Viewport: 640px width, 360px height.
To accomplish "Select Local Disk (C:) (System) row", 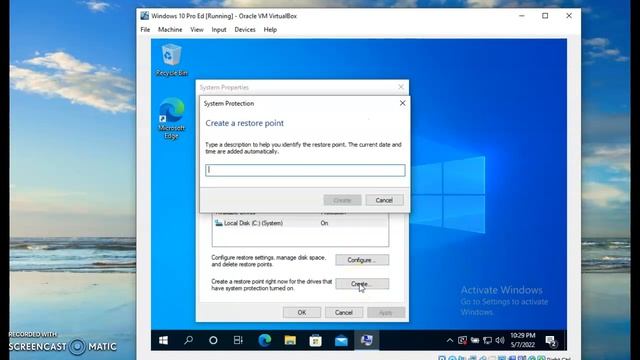I will pyautogui.click(x=300, y=223).
